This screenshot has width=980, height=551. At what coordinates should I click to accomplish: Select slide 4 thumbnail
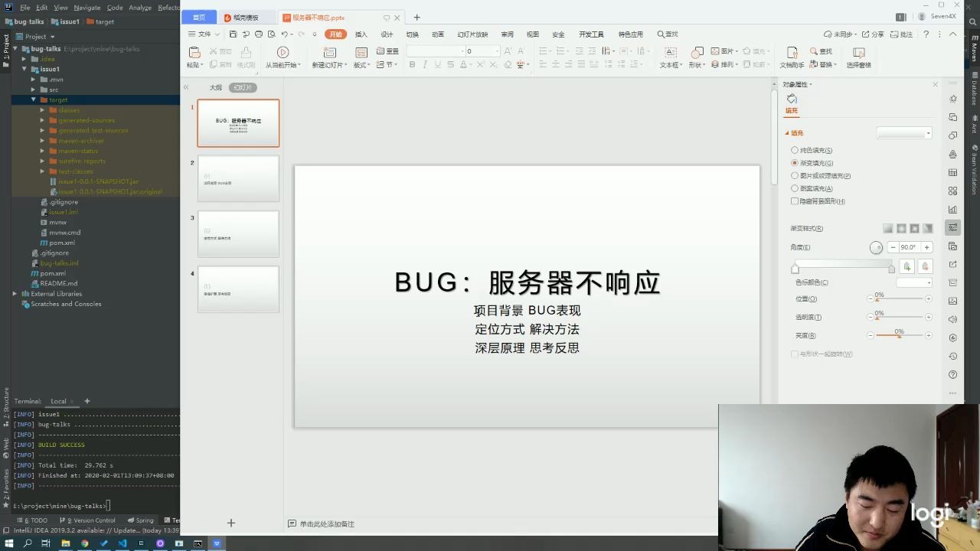238,289
